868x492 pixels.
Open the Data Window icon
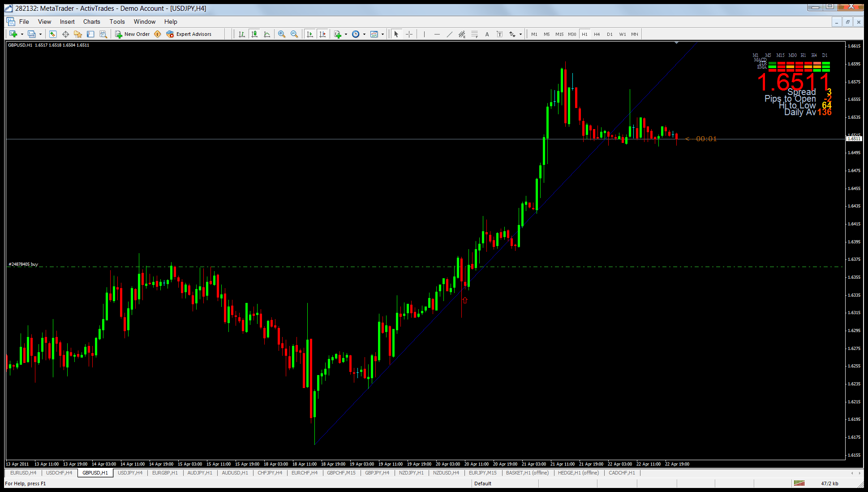coord(65,34)
